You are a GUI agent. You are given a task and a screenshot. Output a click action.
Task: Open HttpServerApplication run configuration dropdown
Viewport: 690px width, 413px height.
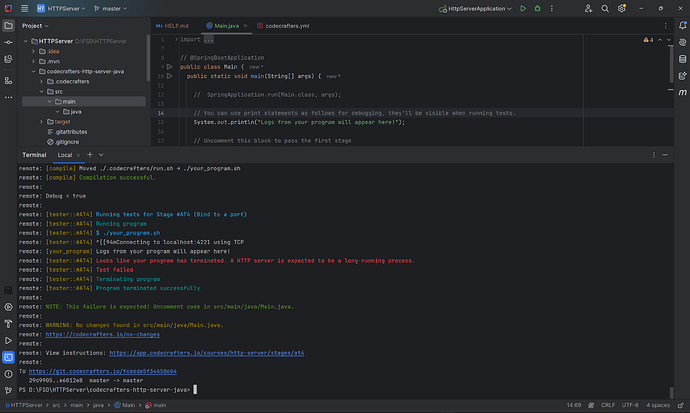click(x=476, y=8)
